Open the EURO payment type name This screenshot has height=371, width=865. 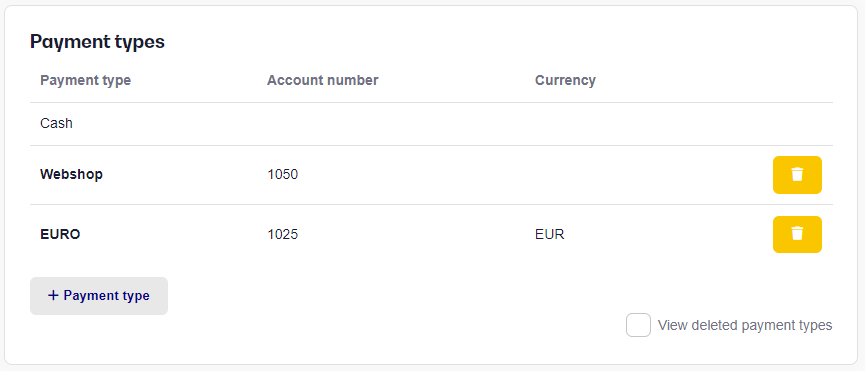tap(60, 234)
